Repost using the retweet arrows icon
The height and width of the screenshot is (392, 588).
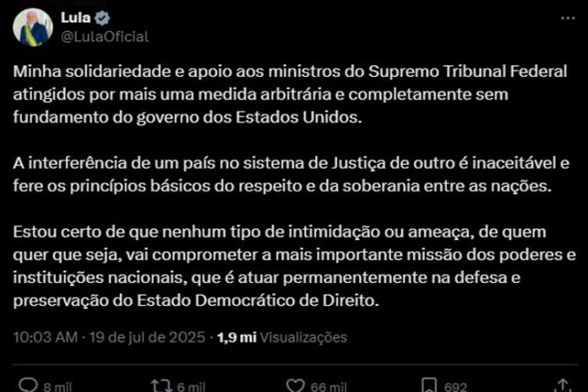[x=161, y=385]
